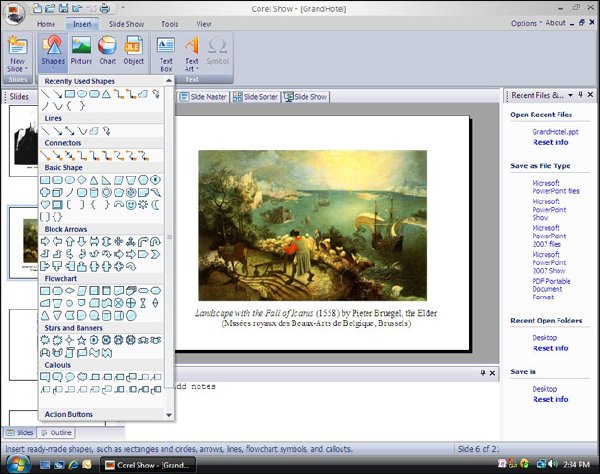Viewport: 600px width, 474px height.
Task: Open the GrandHotel.ppt recent file link
Action: tap(555, 132)
